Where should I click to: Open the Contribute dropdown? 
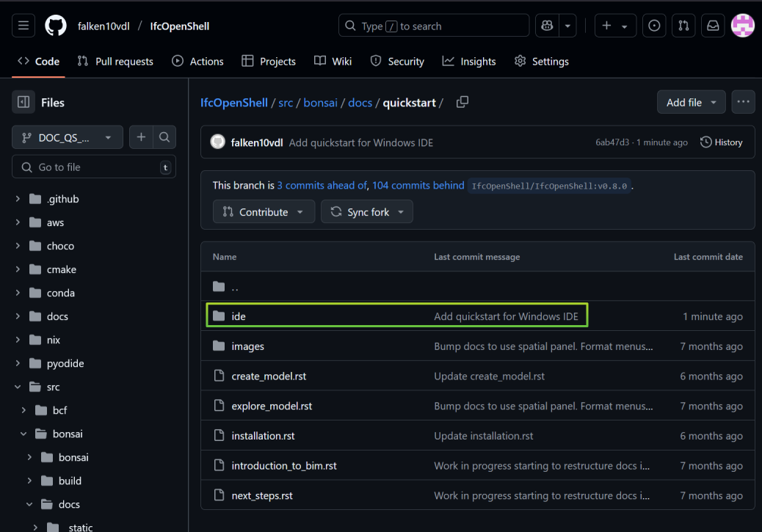[x=264, y=212]
